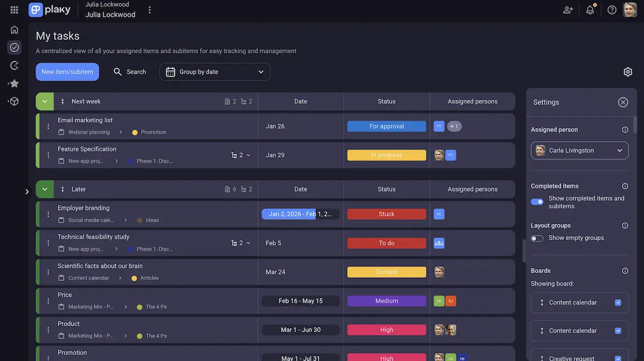The height and width of the screenshot is (361, 644).
Task: Click the New item/subitem button
Action: tap(67, 71)
